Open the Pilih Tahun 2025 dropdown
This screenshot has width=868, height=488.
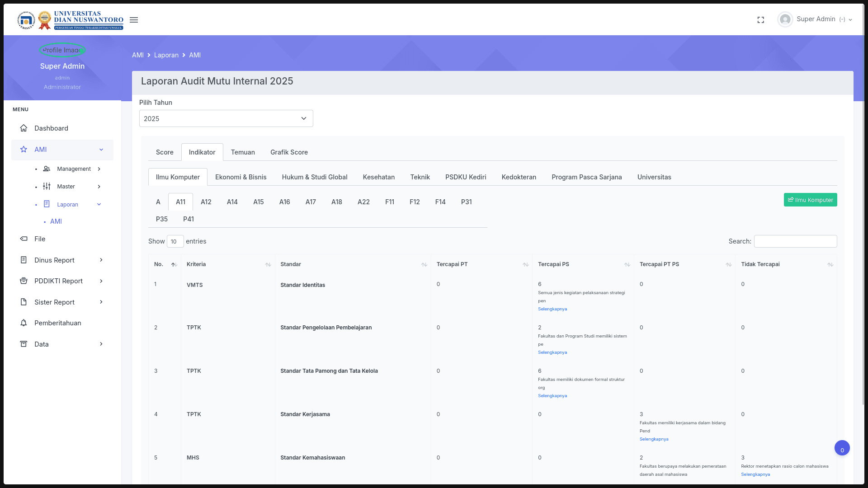coord(226,119)
